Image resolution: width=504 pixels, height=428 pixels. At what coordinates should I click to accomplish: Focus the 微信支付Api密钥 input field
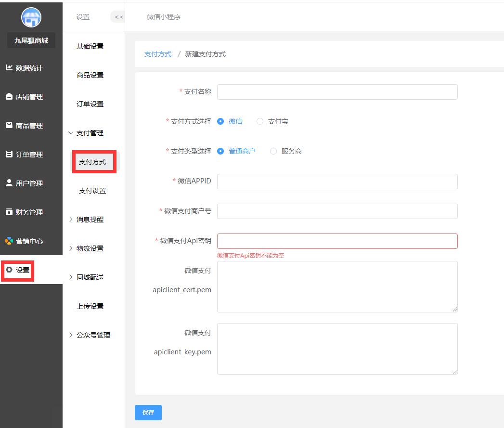tap(337, 241)
